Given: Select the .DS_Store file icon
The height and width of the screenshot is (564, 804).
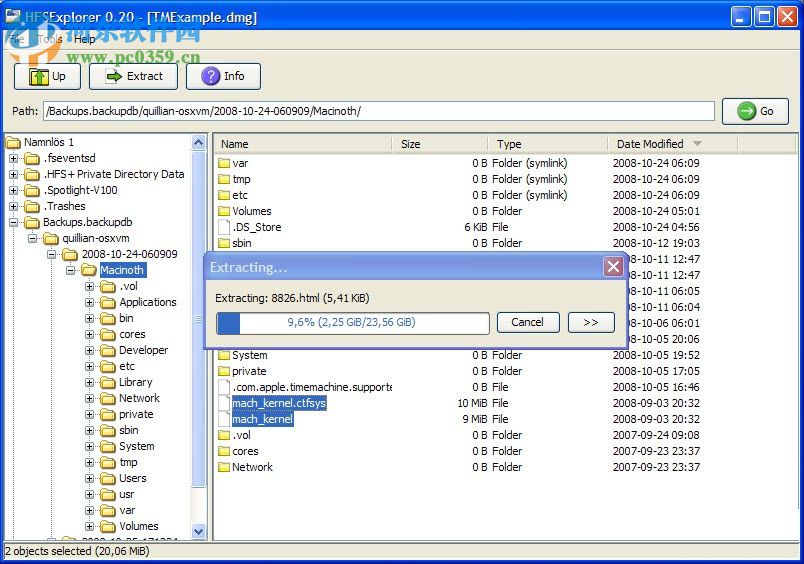Looking at the screenshot, I should click(224, 227).
